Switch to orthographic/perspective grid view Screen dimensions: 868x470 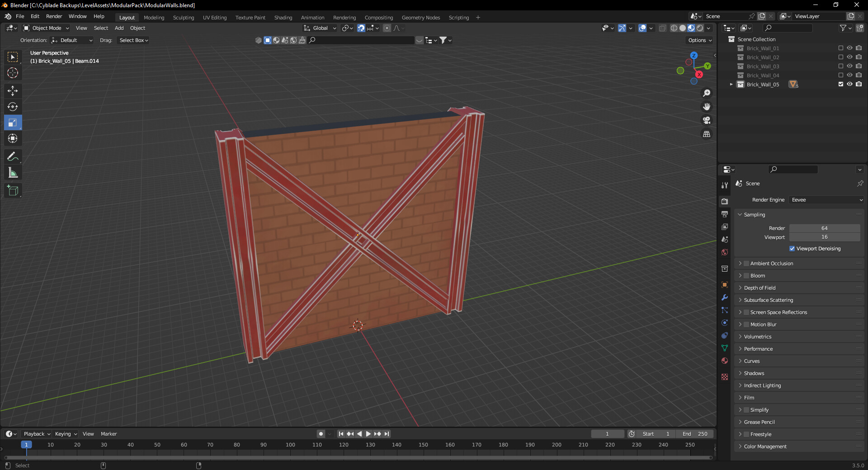click(x=706, y=134)
